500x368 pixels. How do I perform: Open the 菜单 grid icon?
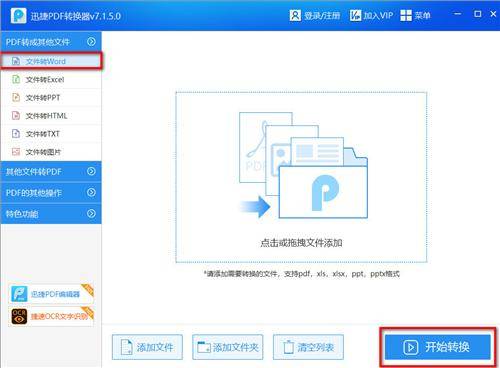(406, 15)
